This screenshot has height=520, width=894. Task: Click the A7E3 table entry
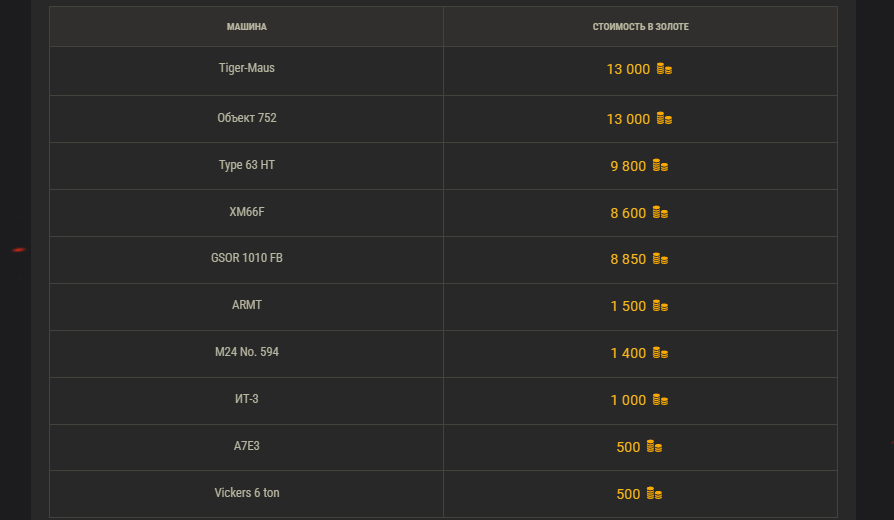click(247, 445)
